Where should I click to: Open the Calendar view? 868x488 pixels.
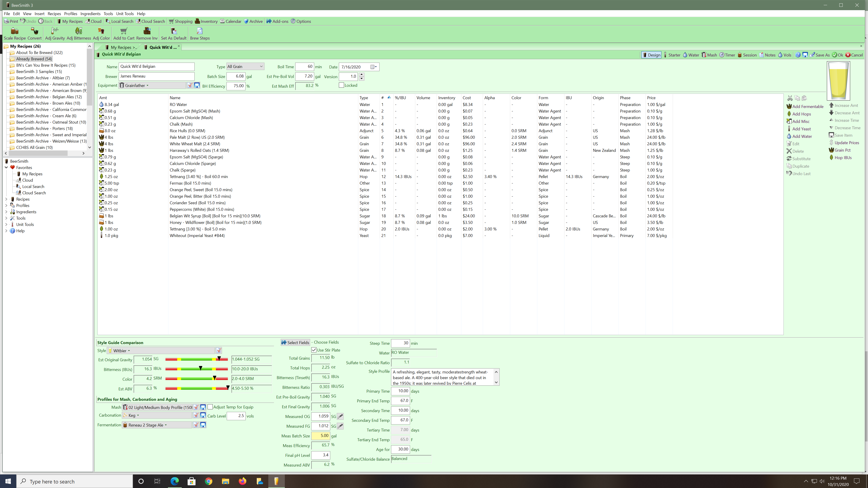(231, 21)
